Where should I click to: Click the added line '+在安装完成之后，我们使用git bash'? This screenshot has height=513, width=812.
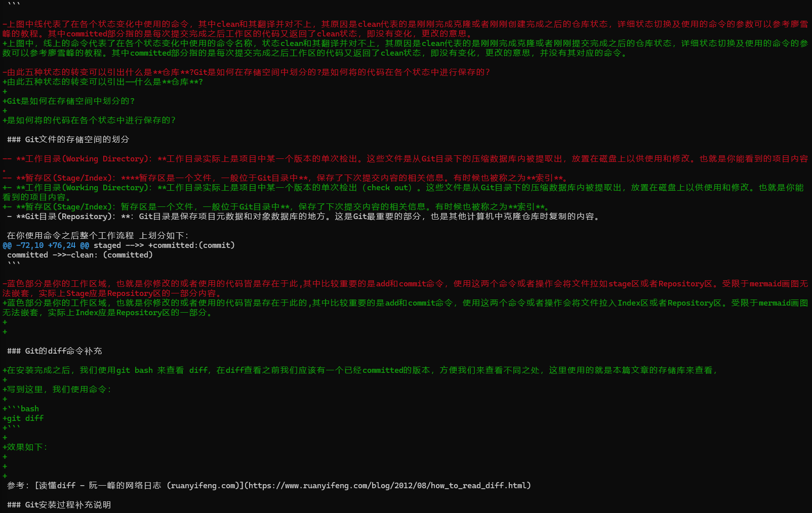[360, 370]
